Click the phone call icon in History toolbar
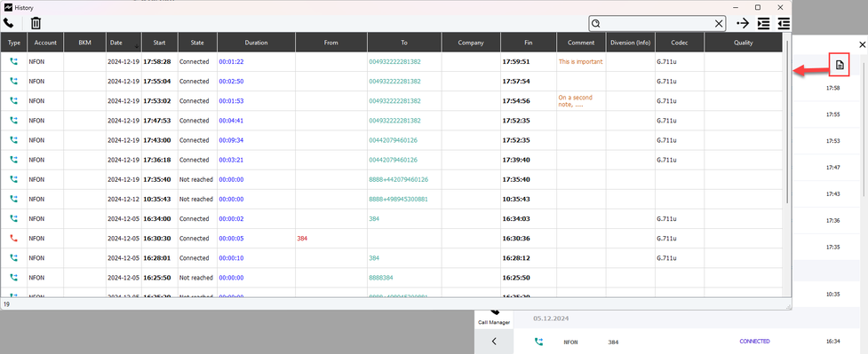Screen dimensions: 868x354 pyautogui.click(x=9, y=23)
